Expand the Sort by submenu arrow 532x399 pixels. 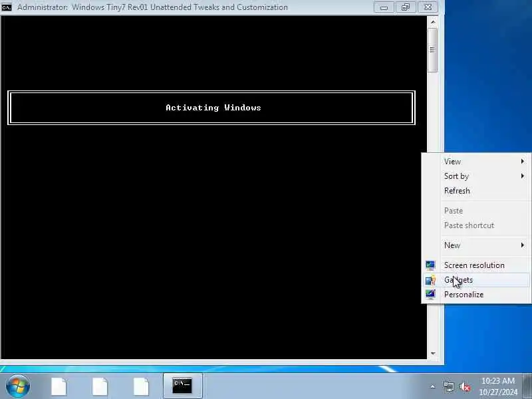tap(523, 176)
